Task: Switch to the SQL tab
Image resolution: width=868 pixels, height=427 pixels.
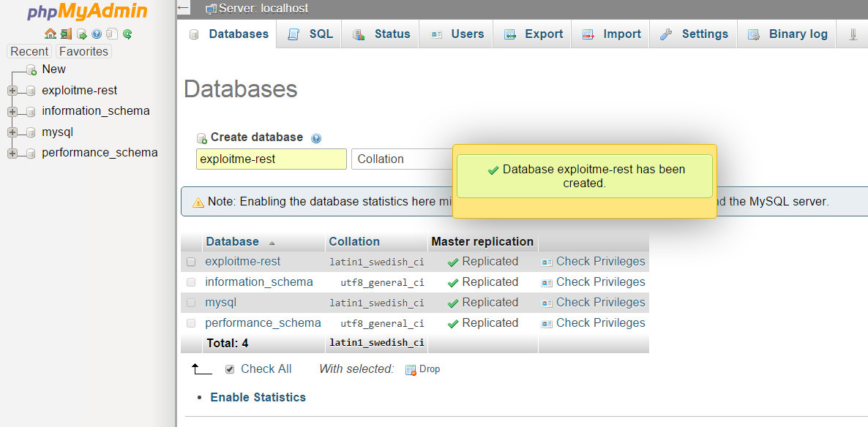Action: click(310, 34)
